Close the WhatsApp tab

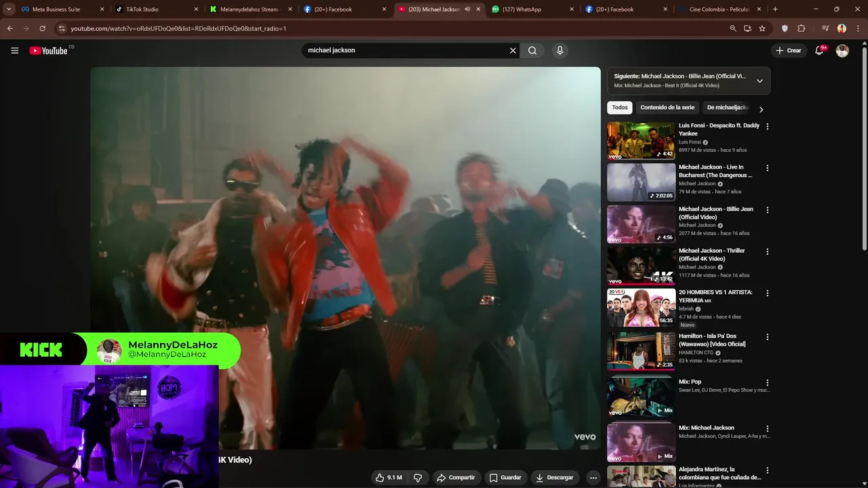click(572, 9)
